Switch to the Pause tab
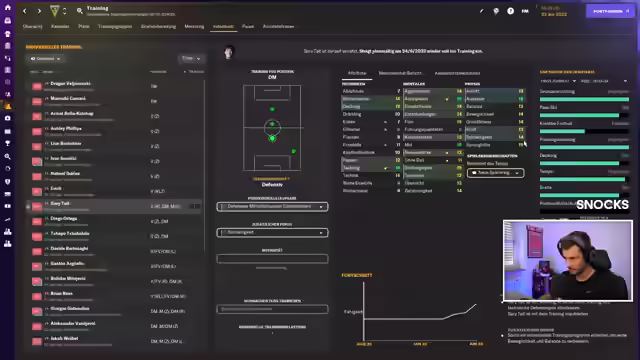The width and height of the screenshot is (640, 360). pyautogui.click(x=248, y=27)
